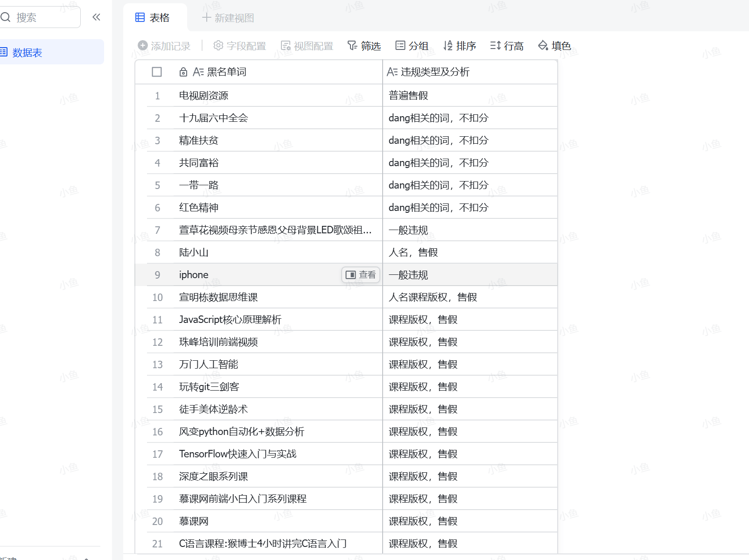The width and height of the screenshot is (749, 560).
Task: Open the 字段配置 field configuration
Action: 239,45
